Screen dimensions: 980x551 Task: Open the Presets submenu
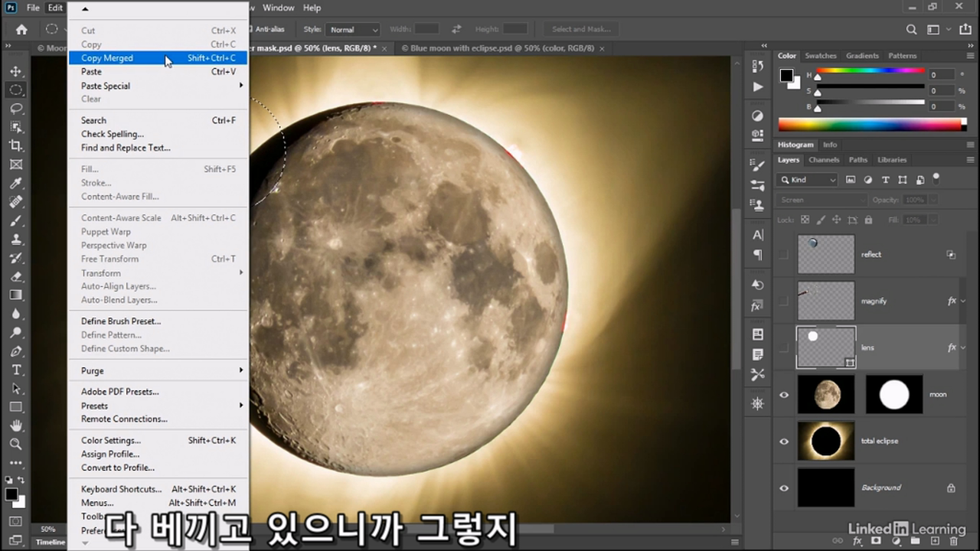158,406
